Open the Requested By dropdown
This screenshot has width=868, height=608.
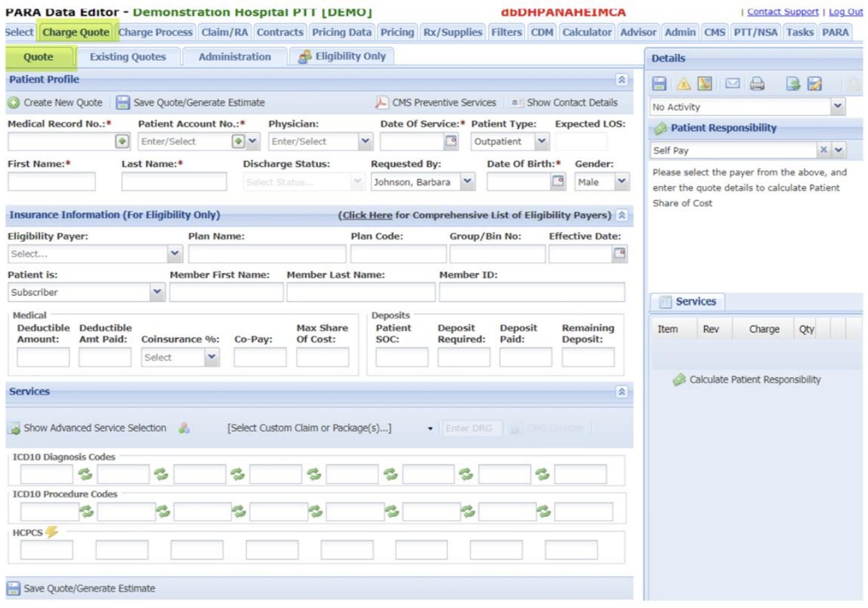click(467, 182)
